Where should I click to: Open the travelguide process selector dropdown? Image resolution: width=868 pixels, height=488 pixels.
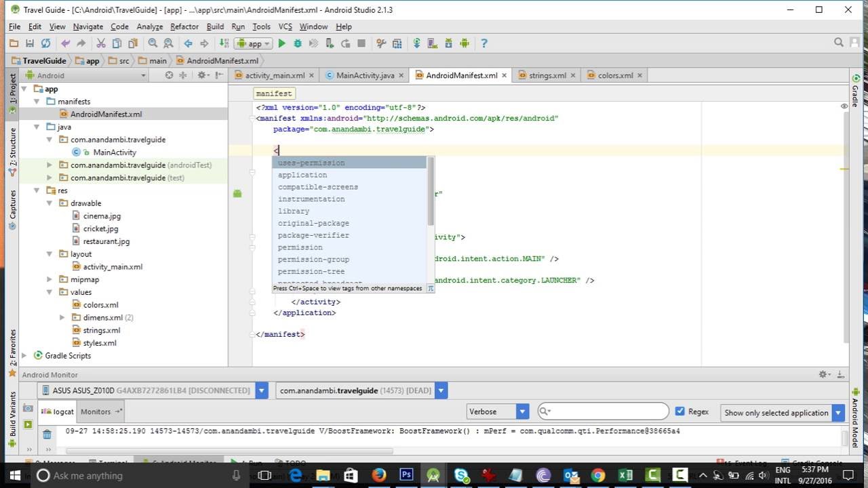441,390
